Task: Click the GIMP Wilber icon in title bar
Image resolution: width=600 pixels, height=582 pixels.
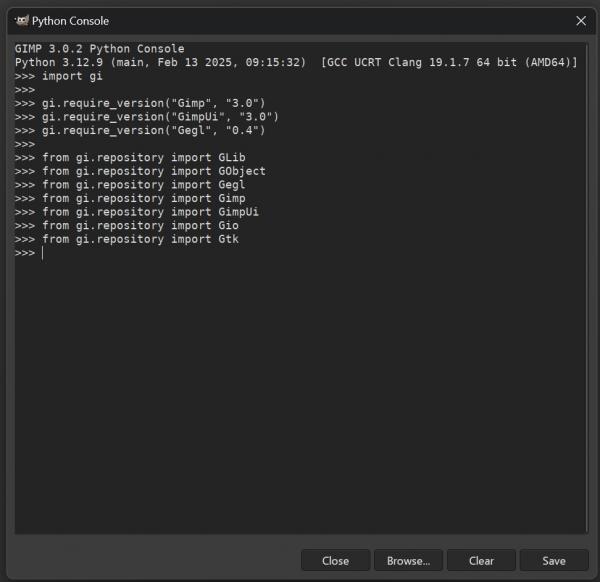Action: point(22,21)
